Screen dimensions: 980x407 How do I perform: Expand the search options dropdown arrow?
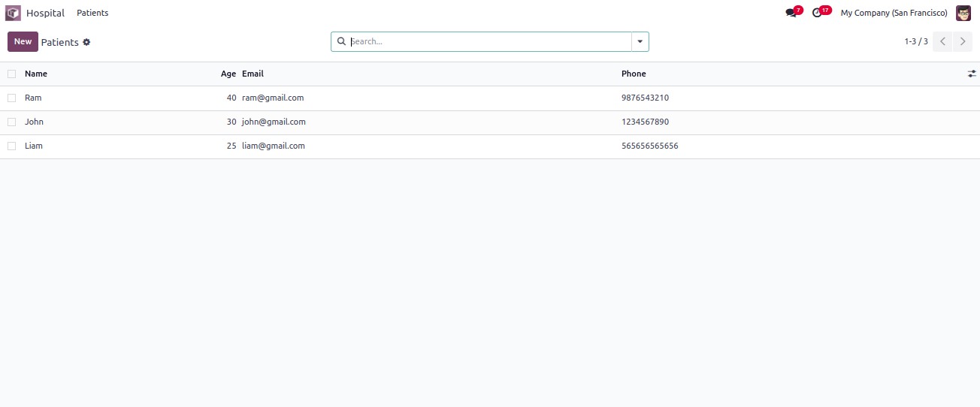(640, 41)
